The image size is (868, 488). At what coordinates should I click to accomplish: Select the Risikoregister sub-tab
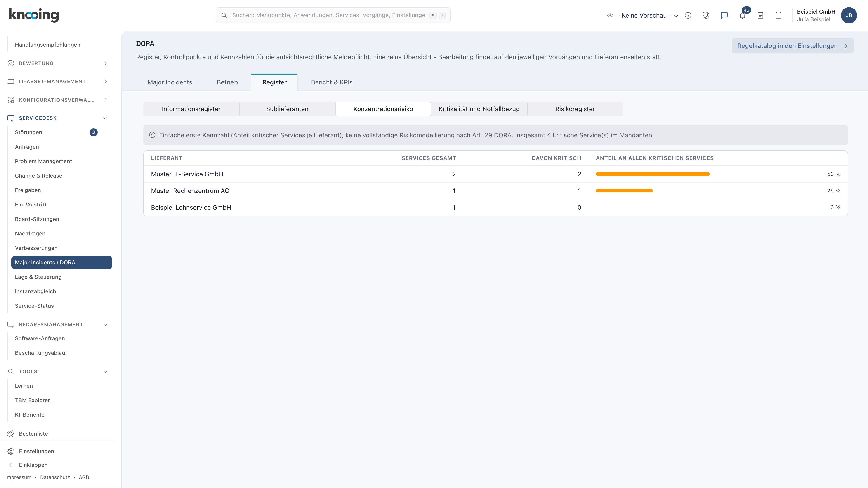(575, 109)
